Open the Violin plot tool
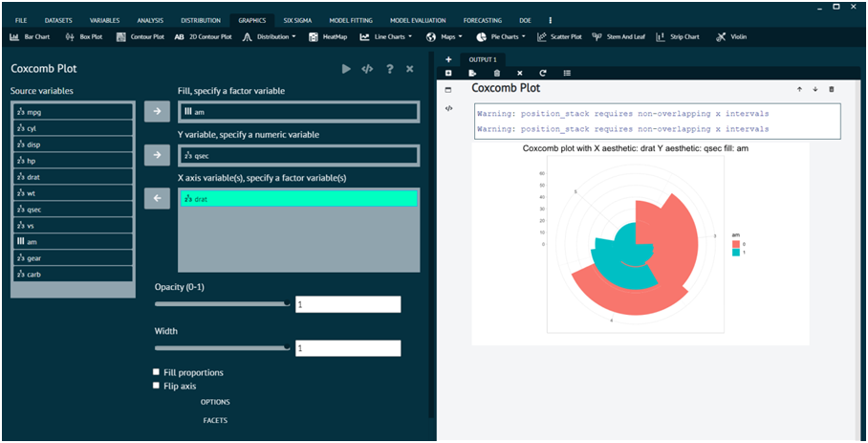Viewport: 868px width, 443px height. point(730,37)
